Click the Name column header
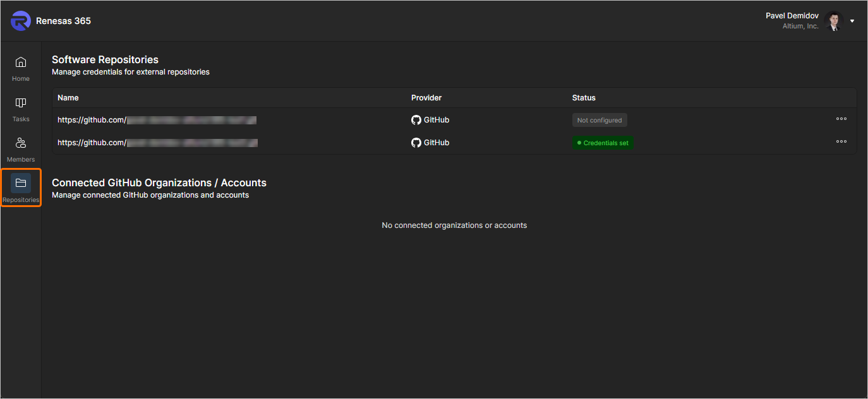Screen dimensions: 868x399 pyautogui.click(x=68, y=98)
